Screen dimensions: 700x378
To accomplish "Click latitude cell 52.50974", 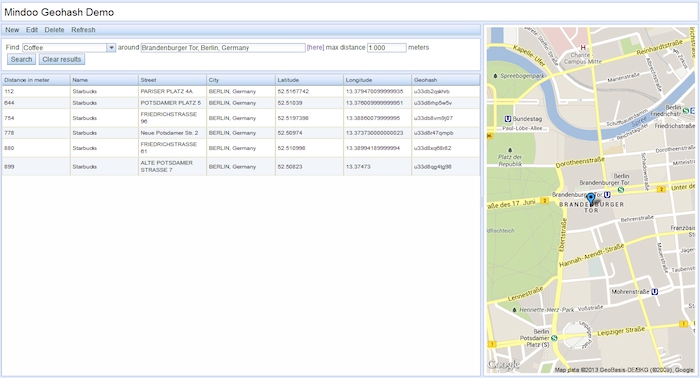I will 290,133.
